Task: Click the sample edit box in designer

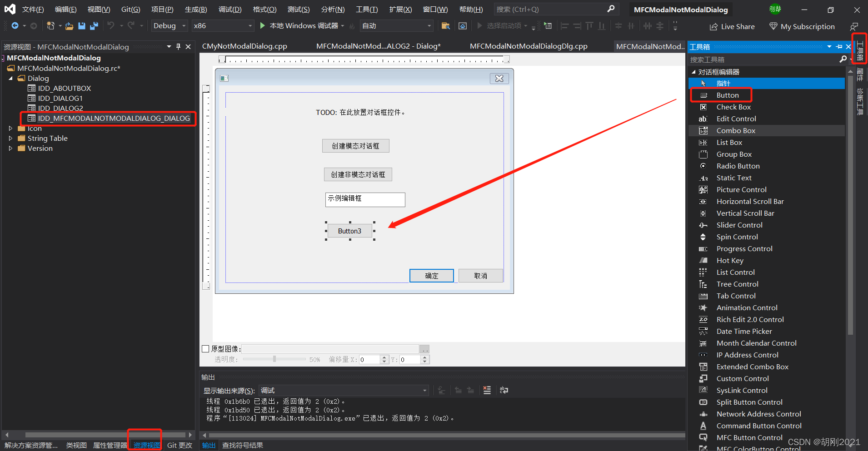Action: coord(365,199)
